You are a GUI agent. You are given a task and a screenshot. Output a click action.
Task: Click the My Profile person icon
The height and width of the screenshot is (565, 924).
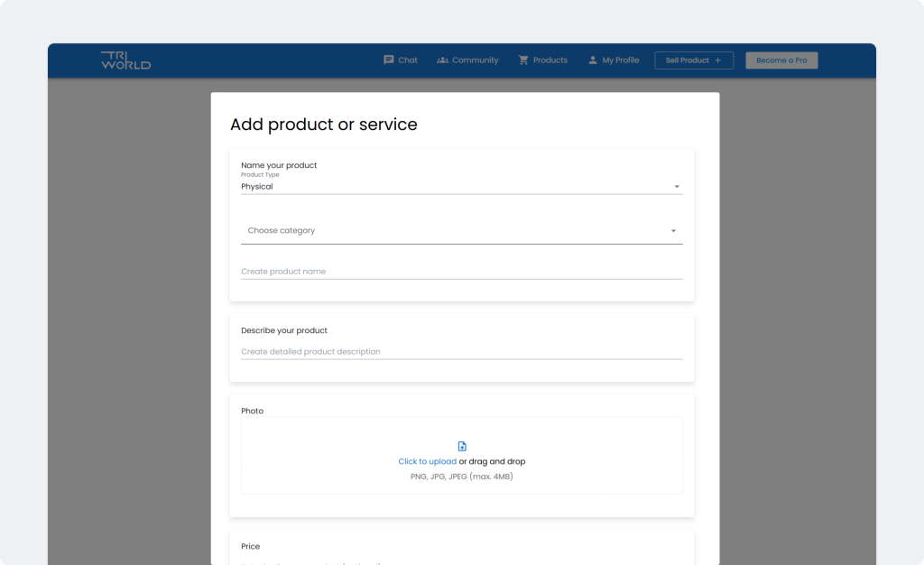tap(592, 60)
